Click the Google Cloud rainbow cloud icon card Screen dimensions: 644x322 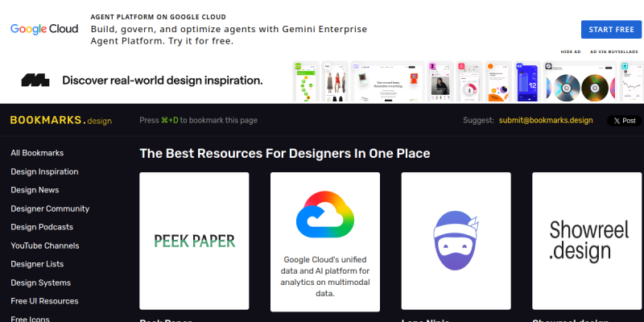pyautogui.click(x=325, y=214)
